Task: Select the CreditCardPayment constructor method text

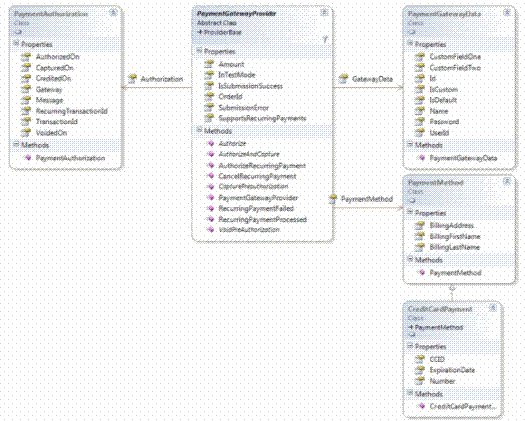Action: [x=462, y=406]
